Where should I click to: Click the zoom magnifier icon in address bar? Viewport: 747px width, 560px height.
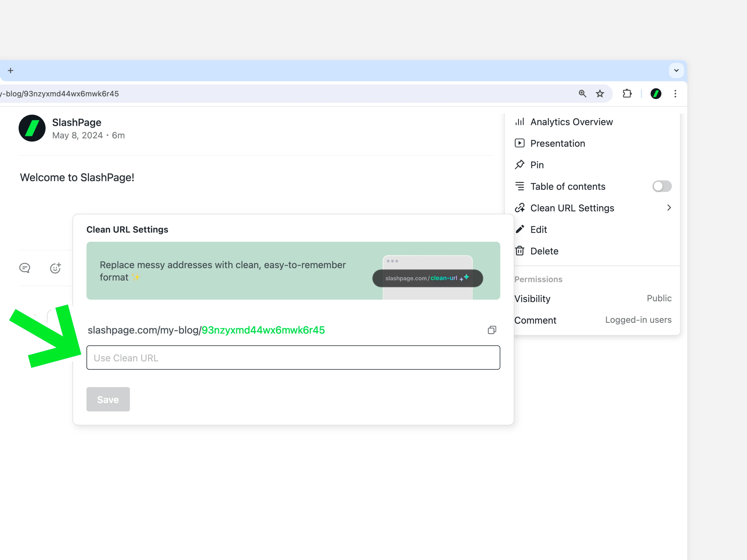[x=583, y=94]
